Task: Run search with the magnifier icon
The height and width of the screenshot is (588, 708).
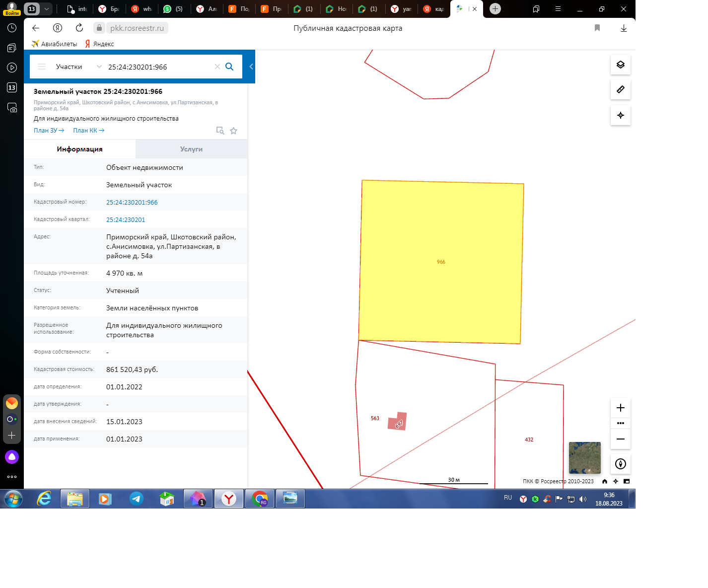Action: pos(229,67)
